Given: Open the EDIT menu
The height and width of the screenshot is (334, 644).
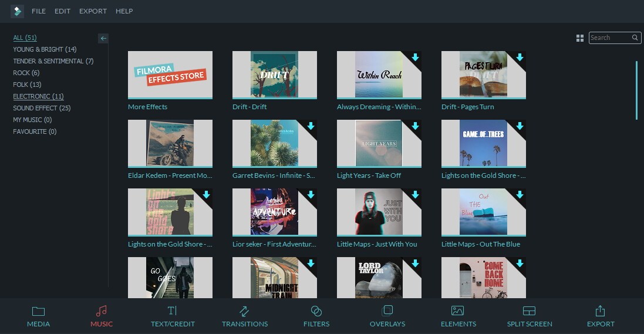Looking at the screenshot, I should click(62, 11).
